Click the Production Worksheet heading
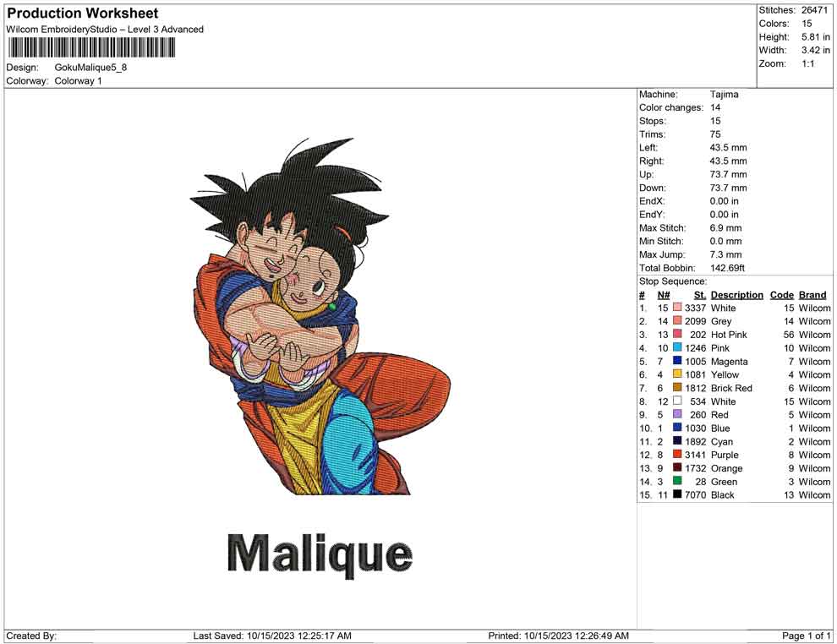This screenshot has height=644, width=837. point(83,14)
